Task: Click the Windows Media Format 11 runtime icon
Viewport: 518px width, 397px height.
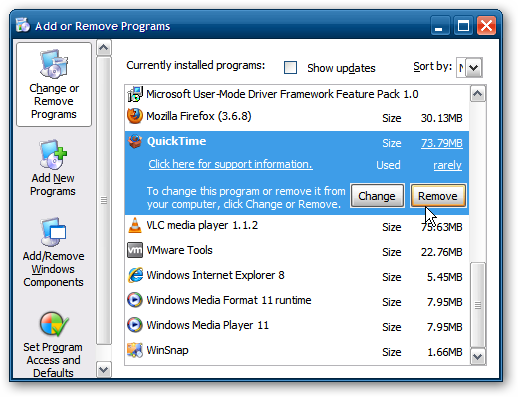Action: pyautogui.click(x=135, y=300)
